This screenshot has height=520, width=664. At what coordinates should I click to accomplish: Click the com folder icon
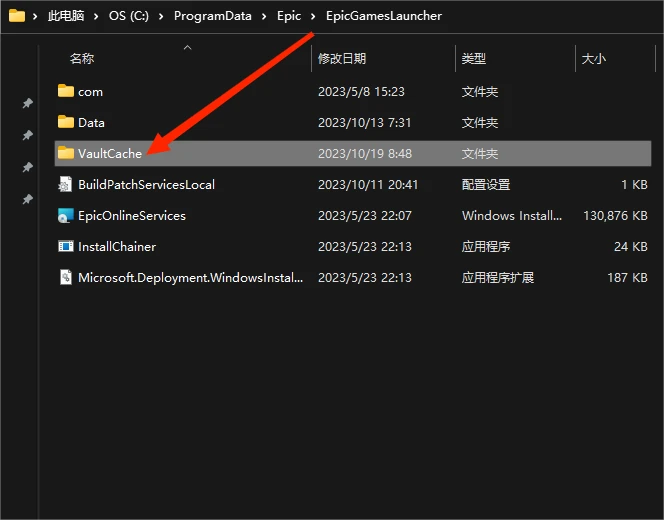click(66, 91)
